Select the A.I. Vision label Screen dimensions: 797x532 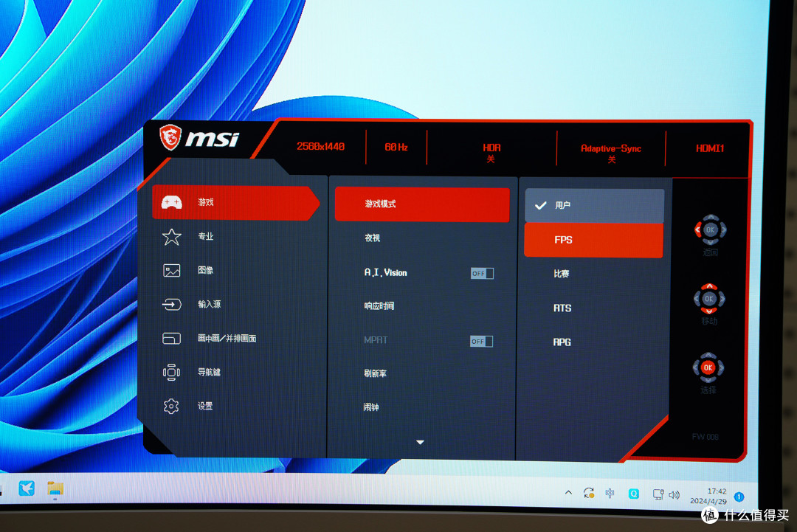pyautogui.click(x=386, y=273)
